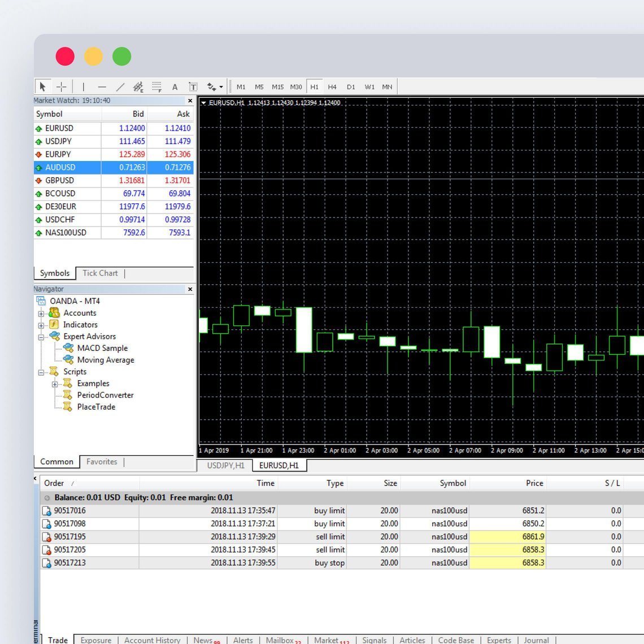The image size is (644, 644).
Task: Select the Fibonacci retracement tool
Action: (x=156, y=86)
